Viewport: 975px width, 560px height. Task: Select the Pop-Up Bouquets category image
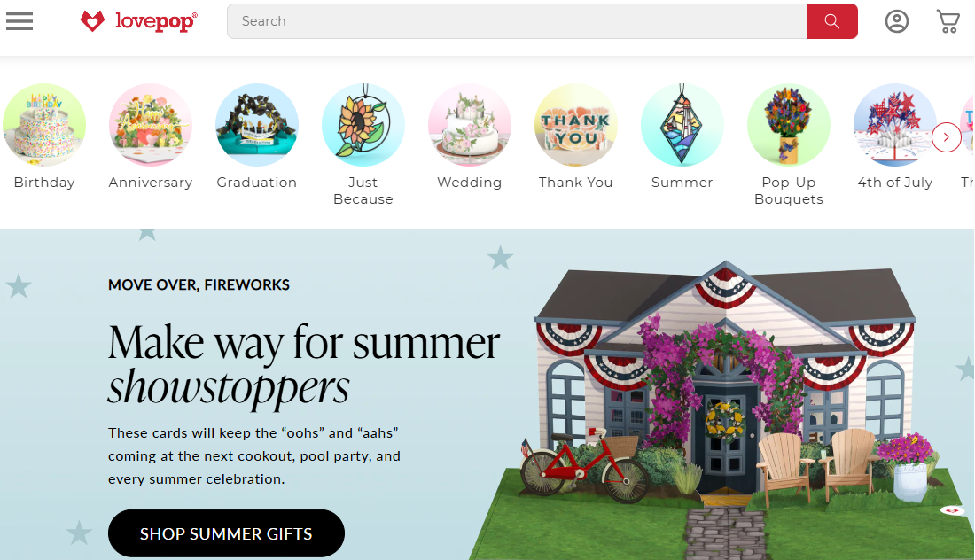click(x=789, y=125)
